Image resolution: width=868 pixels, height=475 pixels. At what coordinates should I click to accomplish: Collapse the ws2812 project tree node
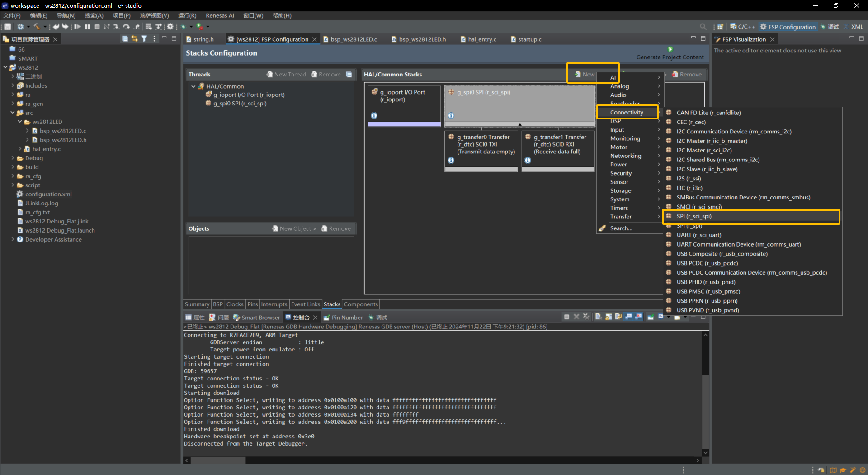(x=5, y=67)
